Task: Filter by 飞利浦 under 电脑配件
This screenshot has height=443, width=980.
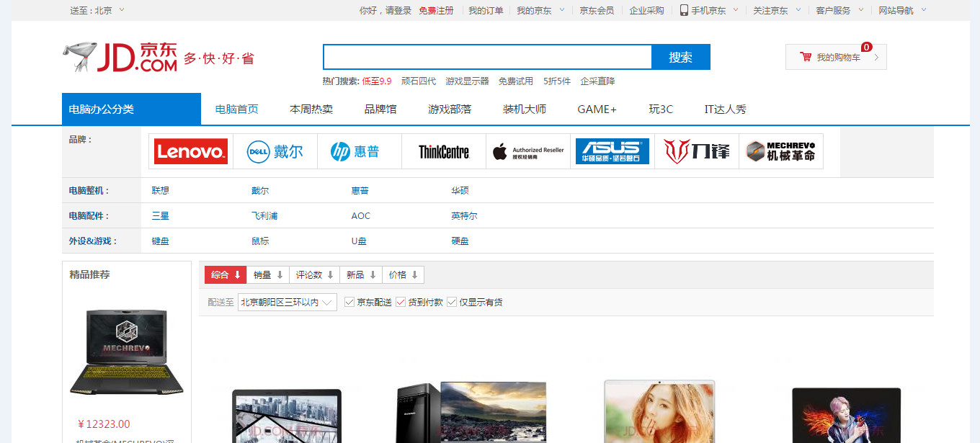Action: pos(264,215)
